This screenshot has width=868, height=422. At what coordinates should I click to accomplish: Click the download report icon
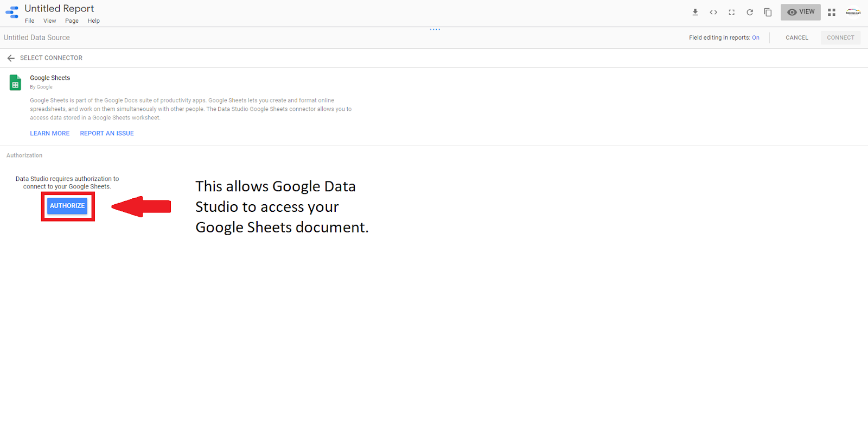695,12
